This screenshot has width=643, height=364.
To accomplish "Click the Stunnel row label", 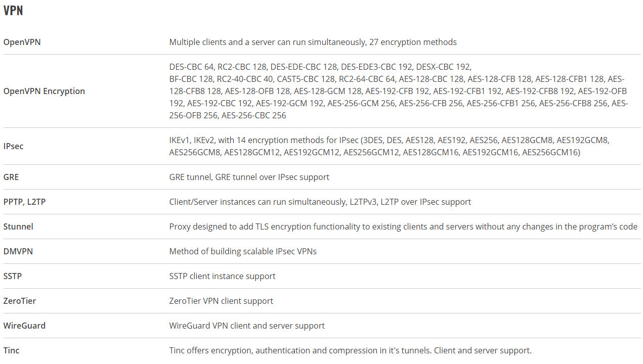I will click(x=18, y=226).
